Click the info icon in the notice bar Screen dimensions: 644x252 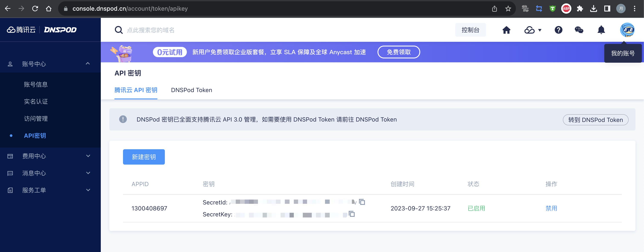[123, 119]
